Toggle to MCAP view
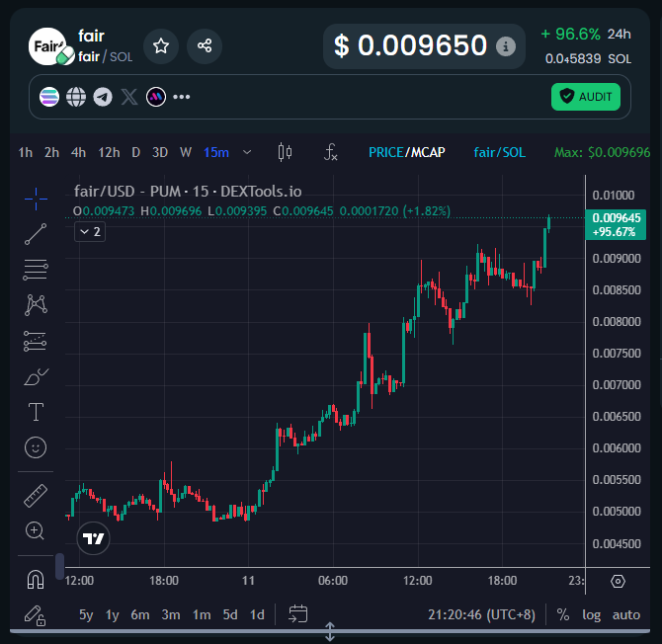 [x=428, y=152]
